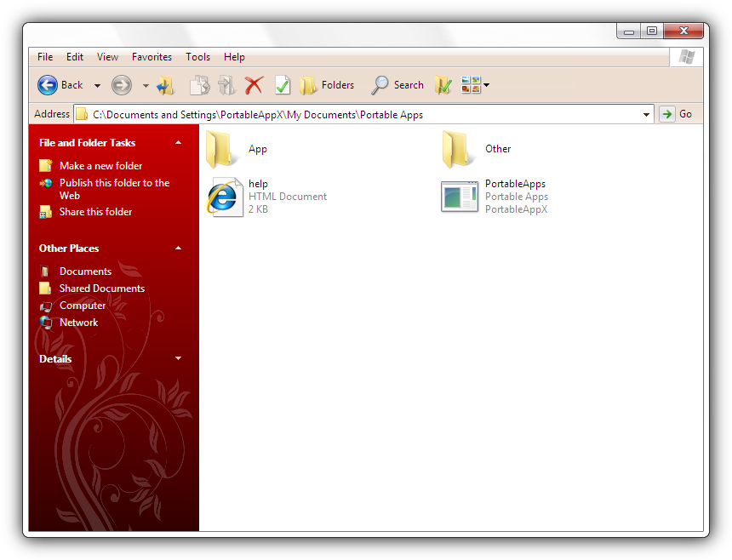Open the Back history dropdown arrow
The width and height of the screenshot is (732, 560).
(97, 86)
